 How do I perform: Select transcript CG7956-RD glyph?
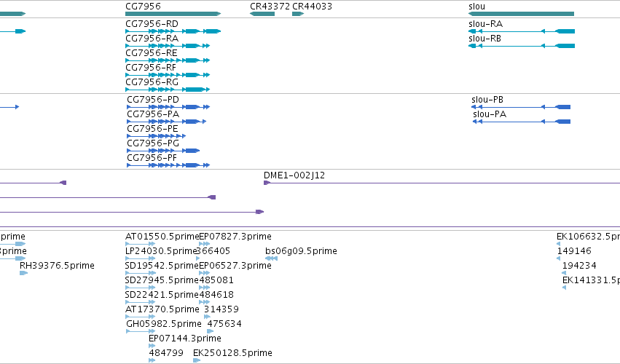point(173,31)
